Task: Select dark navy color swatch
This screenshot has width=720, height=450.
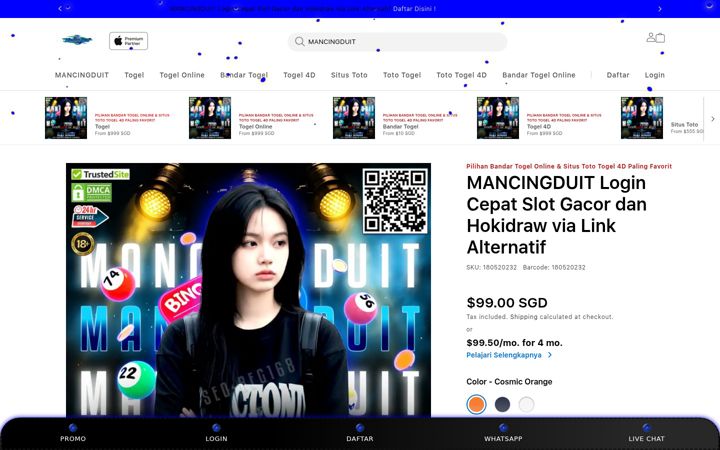Action: point(502,405)
